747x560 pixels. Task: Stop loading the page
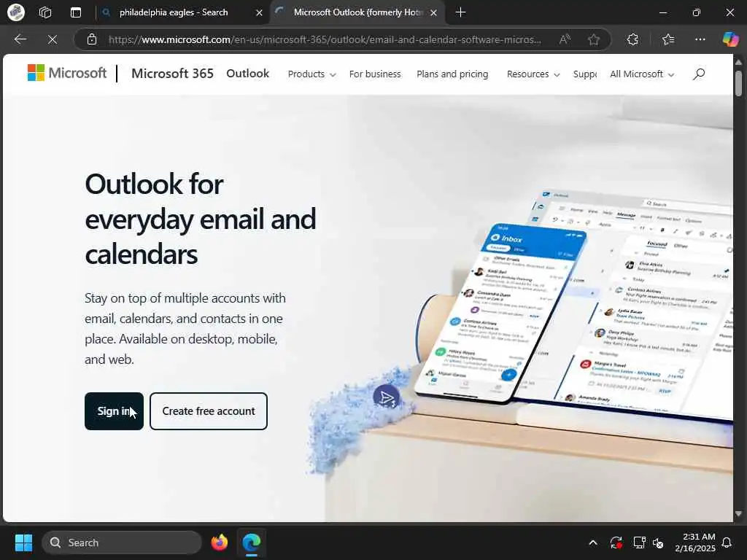[x=53, y=39]
